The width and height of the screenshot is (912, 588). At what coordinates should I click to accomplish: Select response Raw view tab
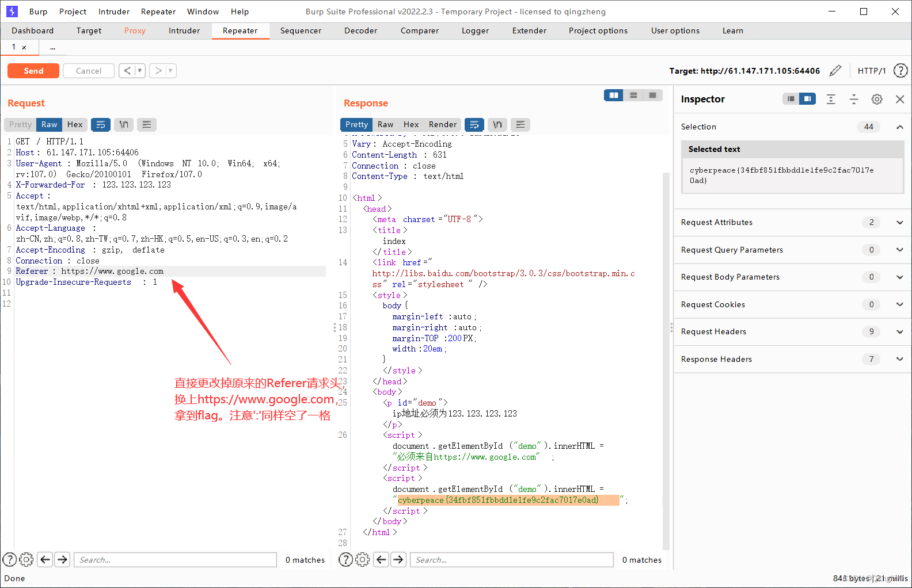(386, 124)
